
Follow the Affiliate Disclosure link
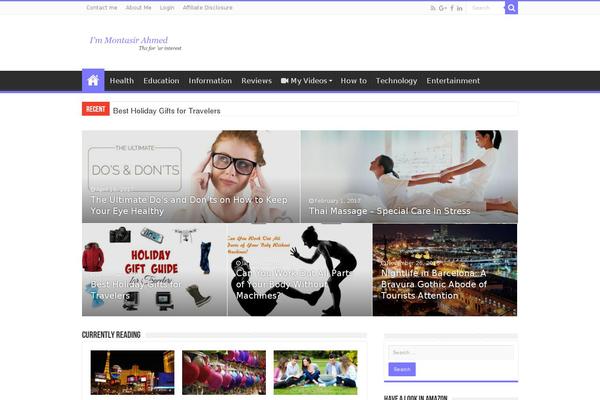click(x=207, y=8)
